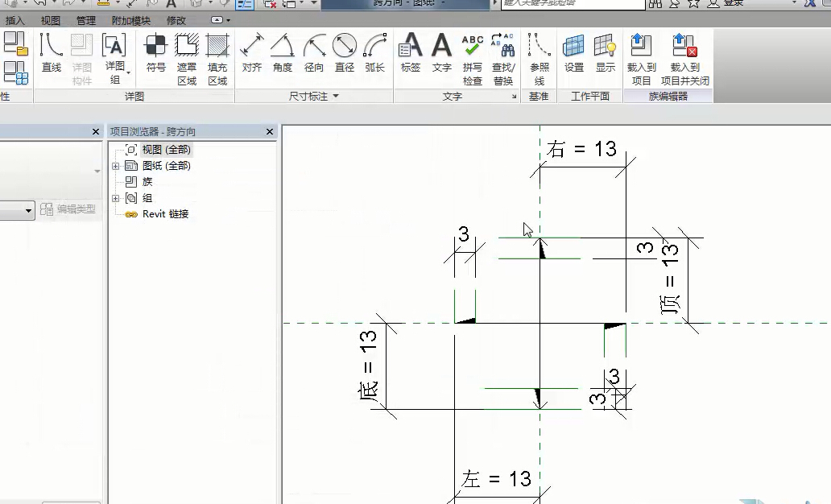Choose the 遮罩区域 masking region tool
Screen dimensions: 831x504
pos(187,58)
